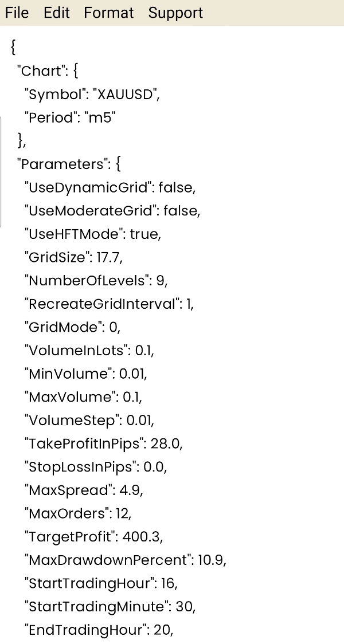Open the Edit menu
This screenshot has width=344, height=644.
56,13
